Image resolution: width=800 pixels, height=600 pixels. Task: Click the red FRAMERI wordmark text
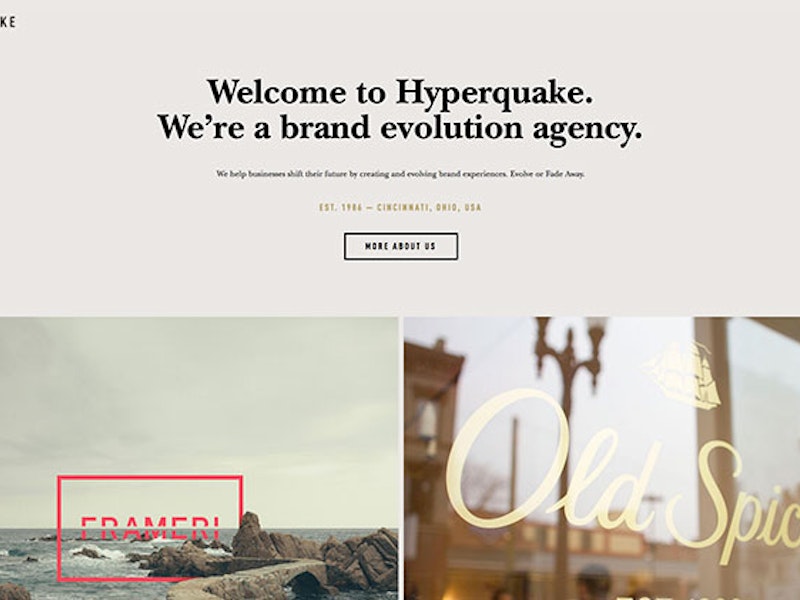click(150, 528)
